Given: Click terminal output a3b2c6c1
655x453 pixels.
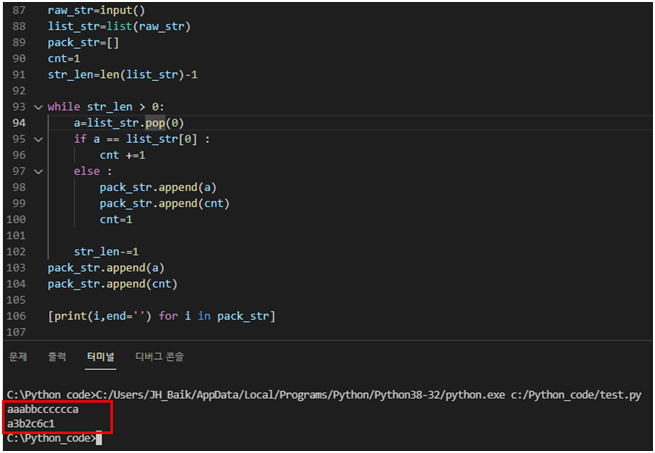Looking at the screenshot, I should pos(31,424).
